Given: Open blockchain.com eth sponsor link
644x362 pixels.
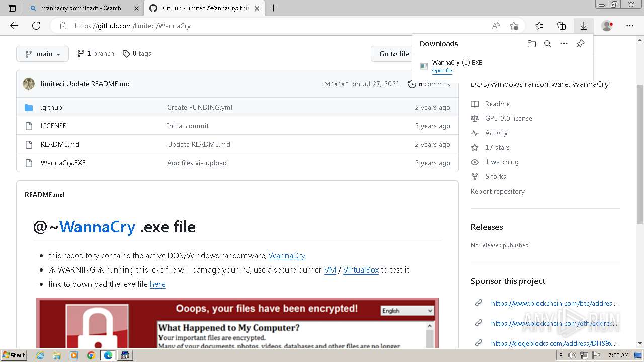Looking at the screenshot, I should click(x=553, y=323).
